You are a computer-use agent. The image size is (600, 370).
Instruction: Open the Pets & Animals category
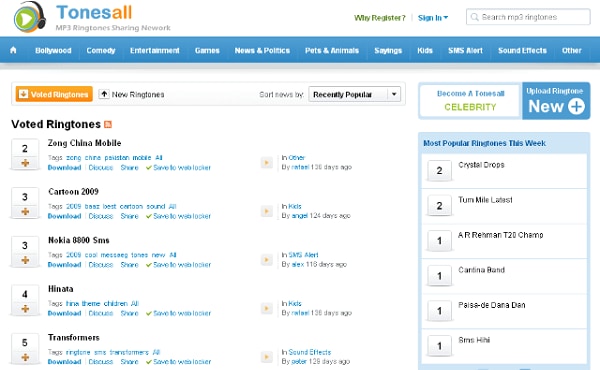pos(332,51)
